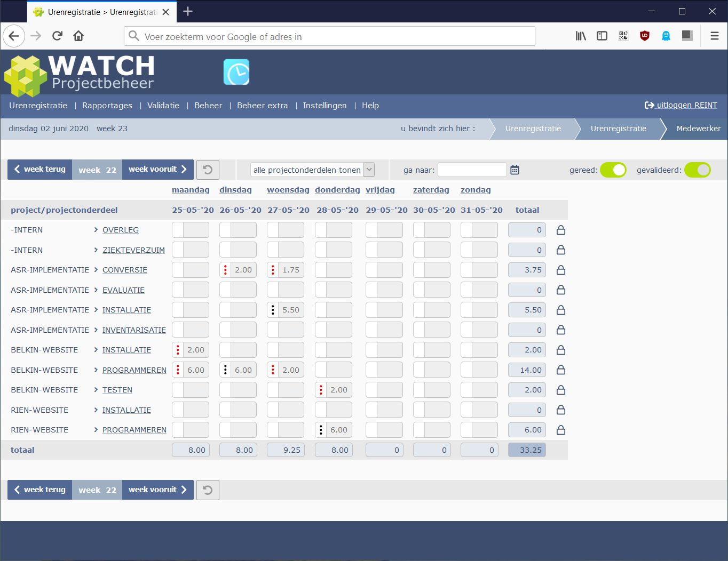This screenshot has height=561, width=728.
Task: Open Firefox hamburger menu
Action: 714,36
